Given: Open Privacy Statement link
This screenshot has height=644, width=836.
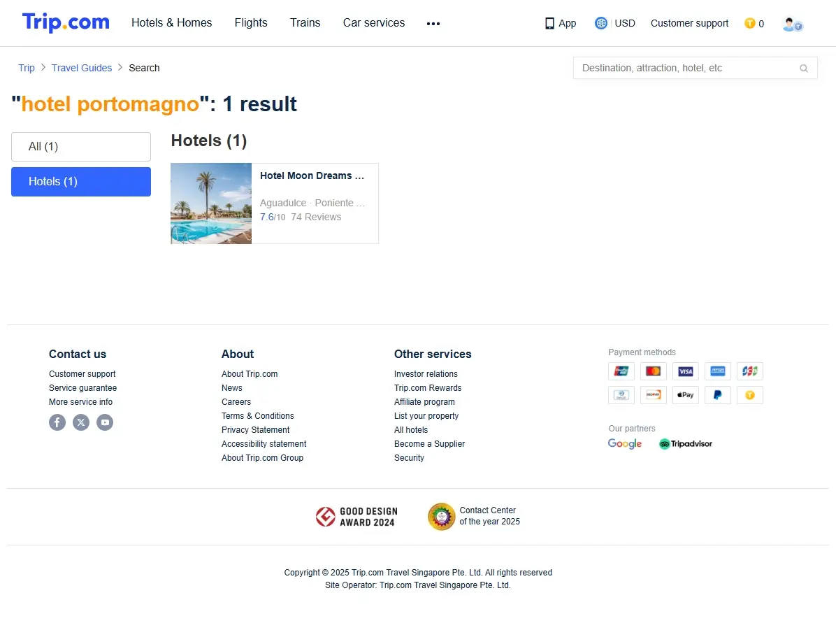Looking at the screenshot, I should point(255,429).
